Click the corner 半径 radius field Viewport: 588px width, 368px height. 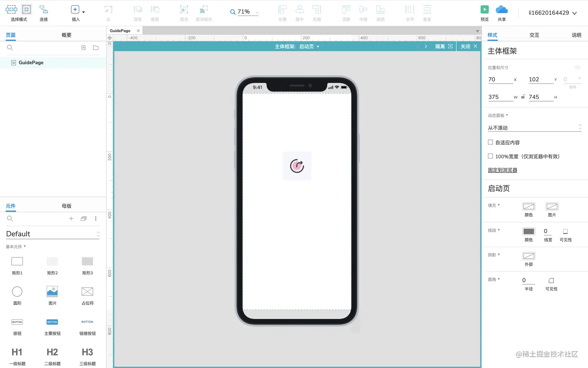pos(528,280)
